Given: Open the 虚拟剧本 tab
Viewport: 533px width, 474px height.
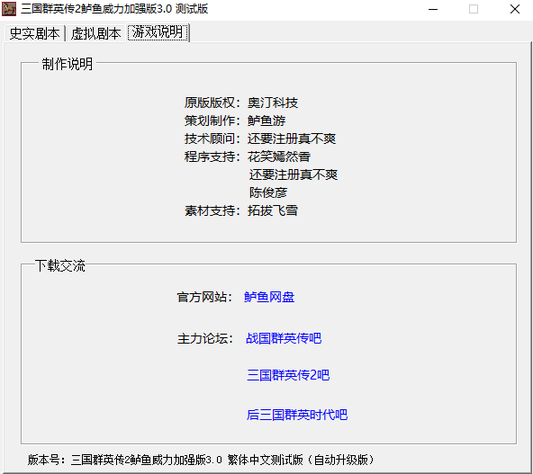Looking at the screenshot, I should (96, 33).
